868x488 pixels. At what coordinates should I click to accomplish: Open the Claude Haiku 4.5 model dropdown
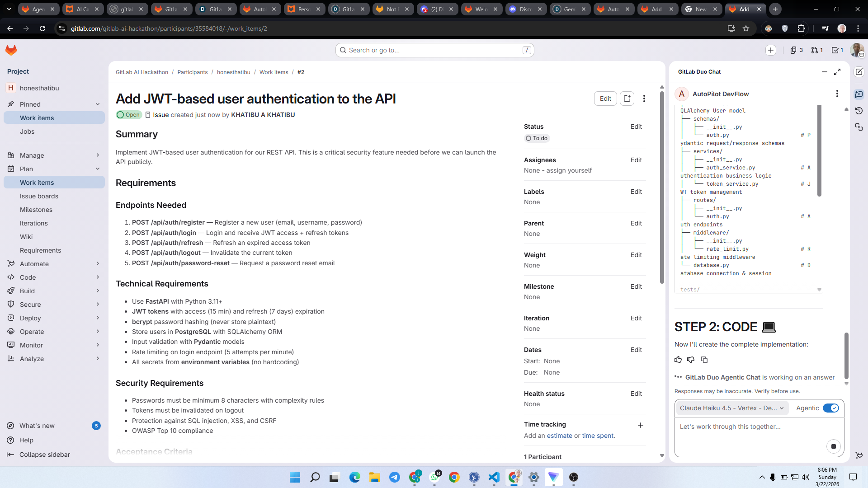point(731,408)
